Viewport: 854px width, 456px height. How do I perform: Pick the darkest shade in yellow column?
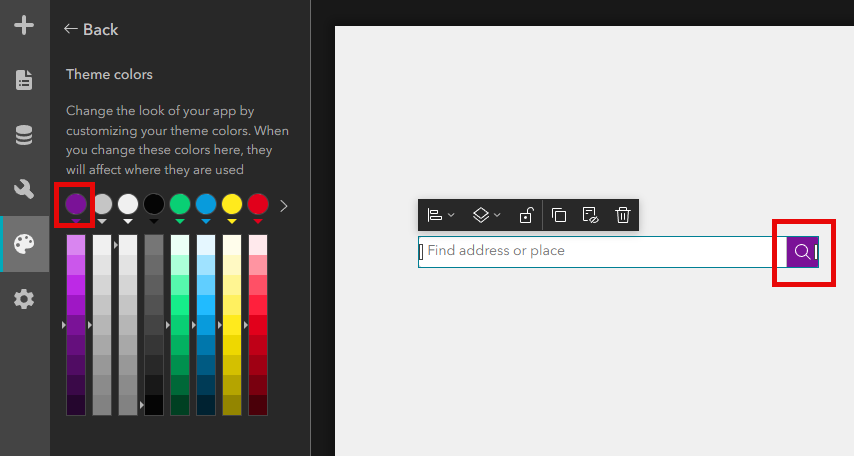coord(232,405)
